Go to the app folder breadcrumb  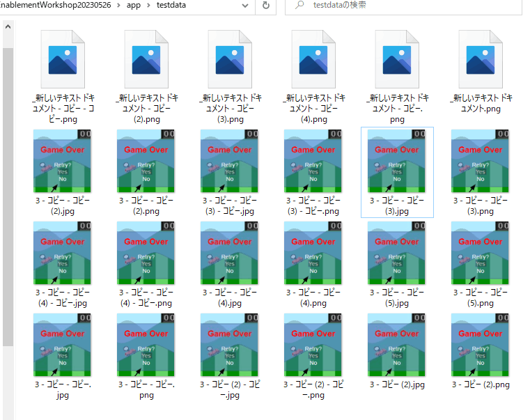tap(134, 6)
